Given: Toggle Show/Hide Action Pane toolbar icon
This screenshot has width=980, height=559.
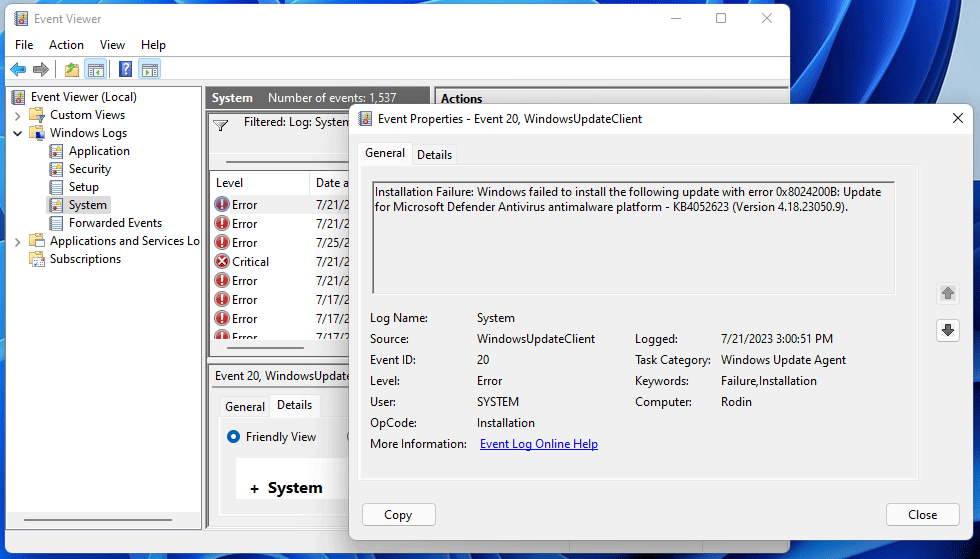Looking at the screenshot, I should tap(150, 69).
